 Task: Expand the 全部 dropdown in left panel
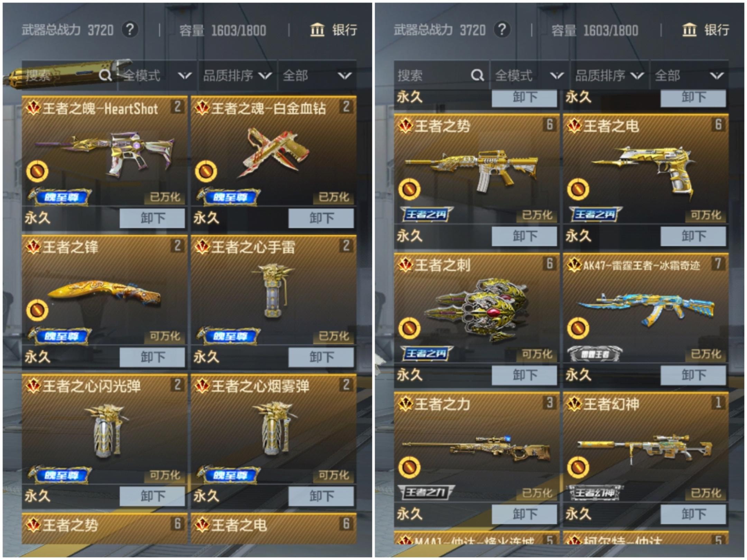pyautogui.click(x=317, y=75)
